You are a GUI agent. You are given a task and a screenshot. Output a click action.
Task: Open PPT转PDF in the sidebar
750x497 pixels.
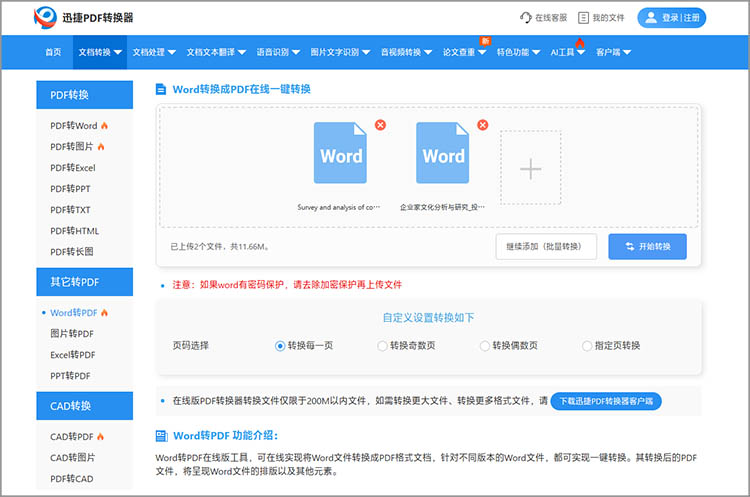pyautogui.click(x=70, y=376)
